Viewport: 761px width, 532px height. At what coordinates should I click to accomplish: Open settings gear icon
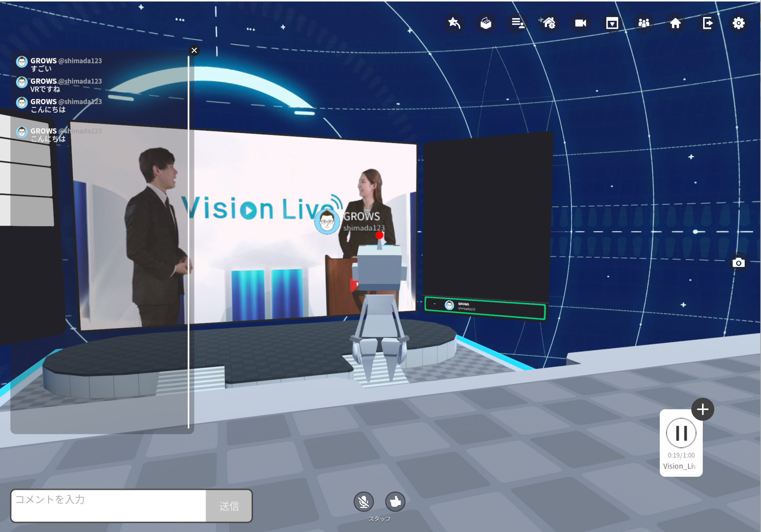pyautogui.click(x=739, y=23)
